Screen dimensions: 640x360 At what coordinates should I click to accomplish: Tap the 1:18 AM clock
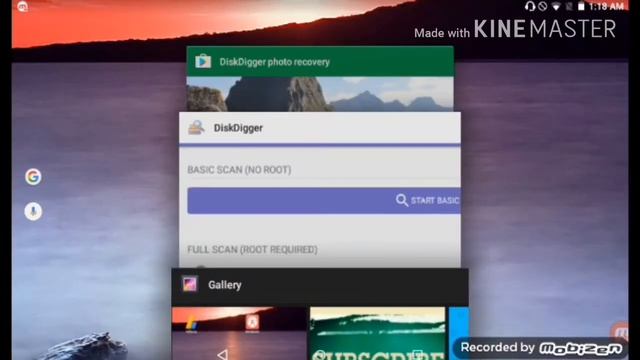(606, 6)
